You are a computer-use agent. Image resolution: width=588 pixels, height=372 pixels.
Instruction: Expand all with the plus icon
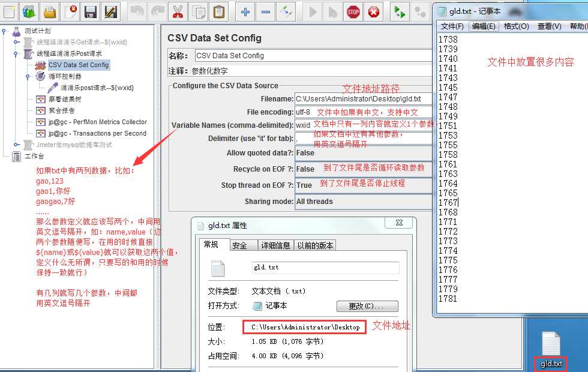(x=245, y=11)
